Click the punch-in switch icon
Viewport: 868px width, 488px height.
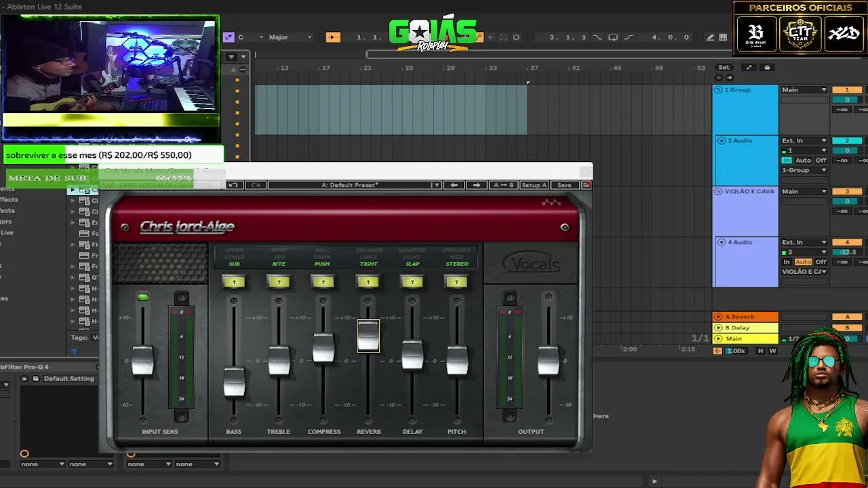pyautogui.click(x=597, y=37)
